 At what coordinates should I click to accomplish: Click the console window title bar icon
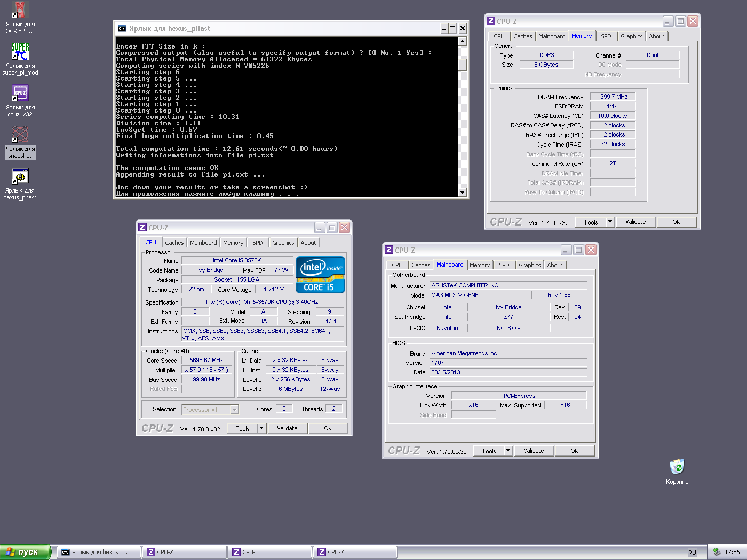[122, 28]
